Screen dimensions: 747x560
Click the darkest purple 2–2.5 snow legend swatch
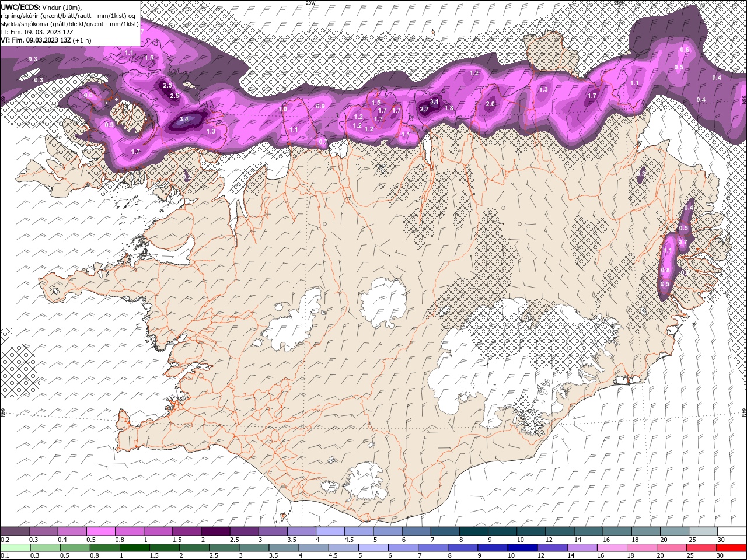tap(215, 531)
